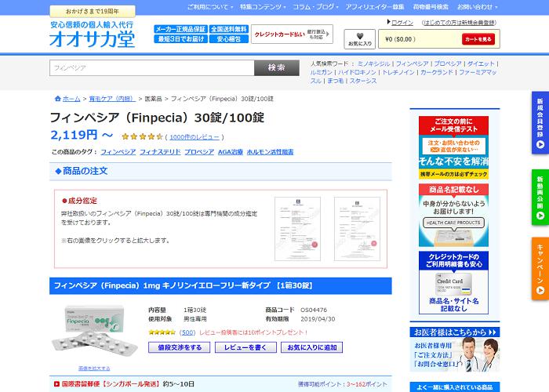This screenshot has width=549, height=392.
Task: Click the 商品名記載なし sidebar banner
Action: (453, 216)
